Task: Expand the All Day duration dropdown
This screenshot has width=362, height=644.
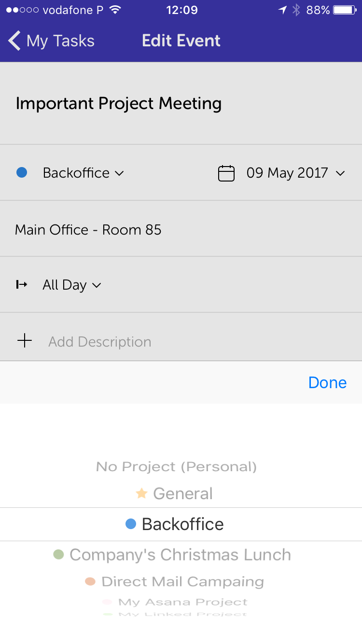Action: [72, 285]
